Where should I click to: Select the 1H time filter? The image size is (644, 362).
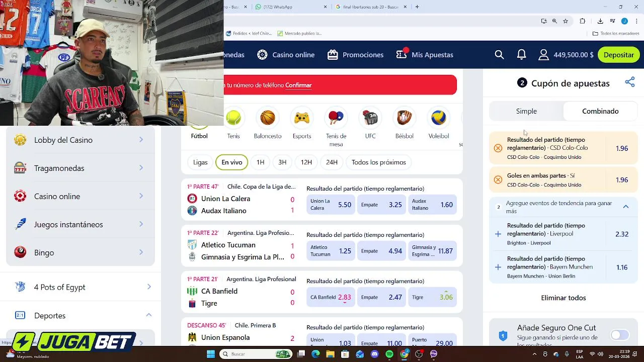click(x=260, y=162)
